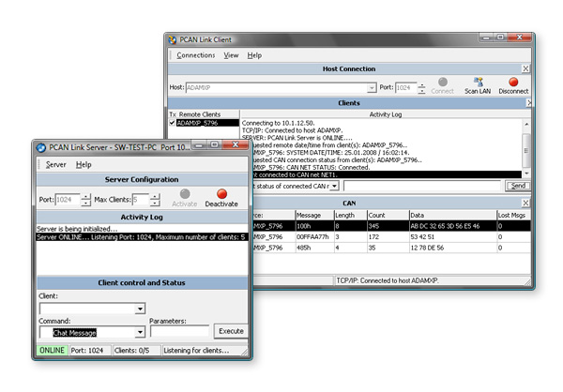The height and width of the screenshot is (392, 563).
Task: Click the PCAN Link Client title bar icon
Action: (173, 39)
